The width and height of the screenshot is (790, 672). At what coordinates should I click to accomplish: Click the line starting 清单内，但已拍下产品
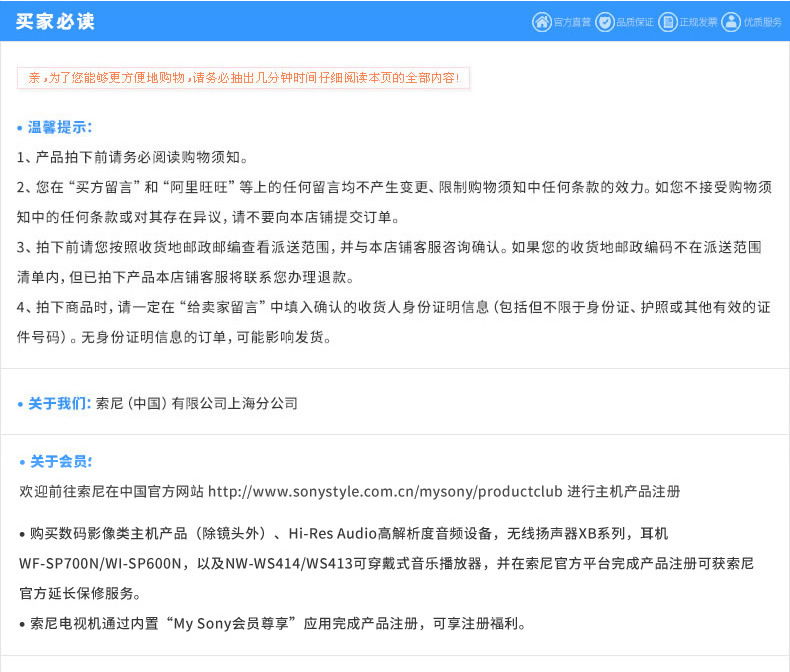point(185,277)
